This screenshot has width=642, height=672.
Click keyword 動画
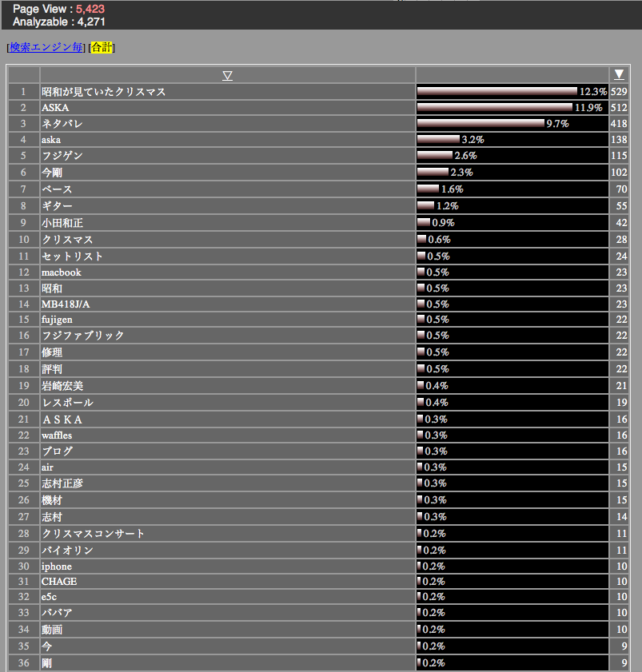(52, 630)
